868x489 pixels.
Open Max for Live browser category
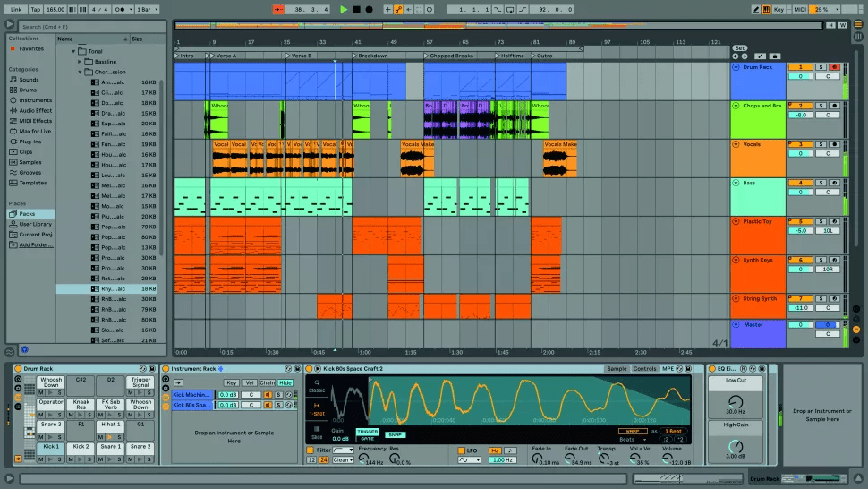pos(36,132)
